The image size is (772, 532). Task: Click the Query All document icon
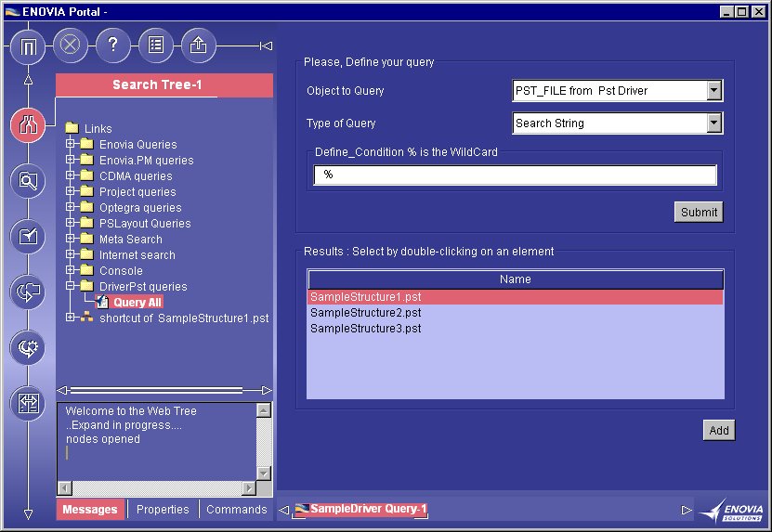[x=102, y=302]
